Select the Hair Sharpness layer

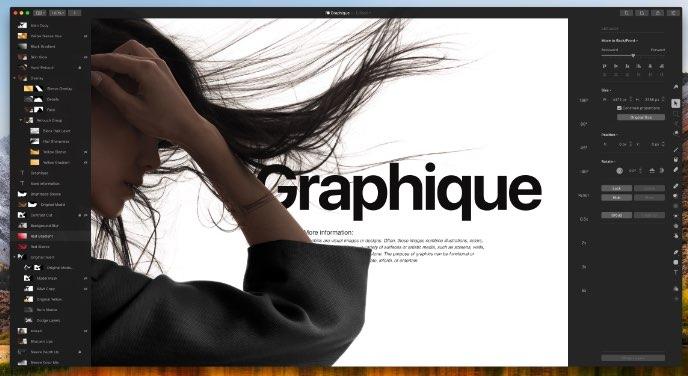(50, 141)
